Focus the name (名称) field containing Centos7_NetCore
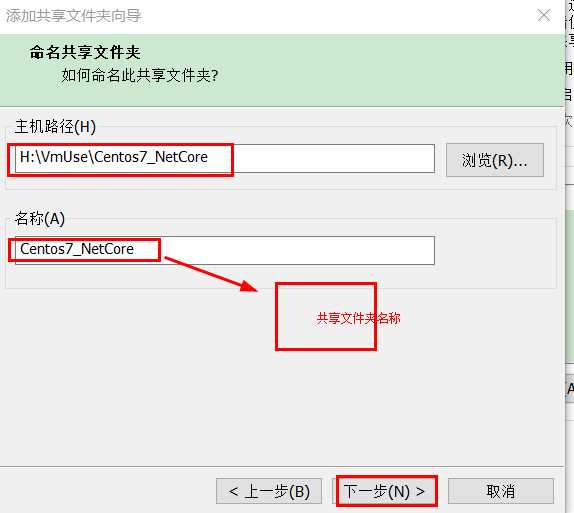 click(225, 250)
